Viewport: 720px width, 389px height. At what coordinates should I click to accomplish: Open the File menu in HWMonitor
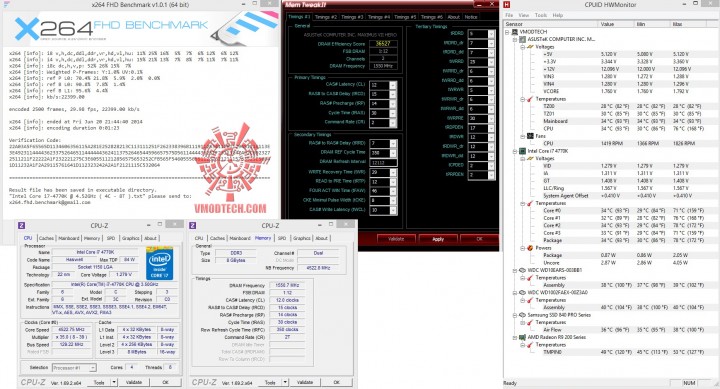pyautogui.click(x=509, y=15)
